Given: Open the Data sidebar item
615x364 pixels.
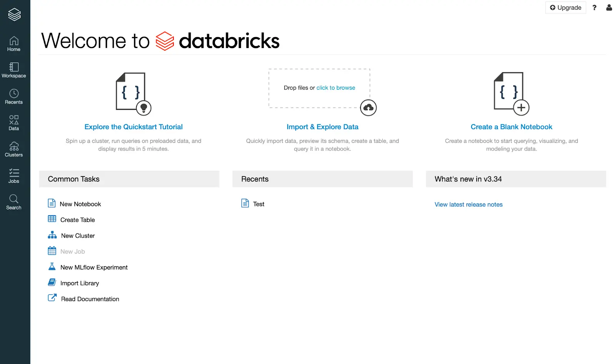Looking at the screenshot, I should [x=14, y=123].
